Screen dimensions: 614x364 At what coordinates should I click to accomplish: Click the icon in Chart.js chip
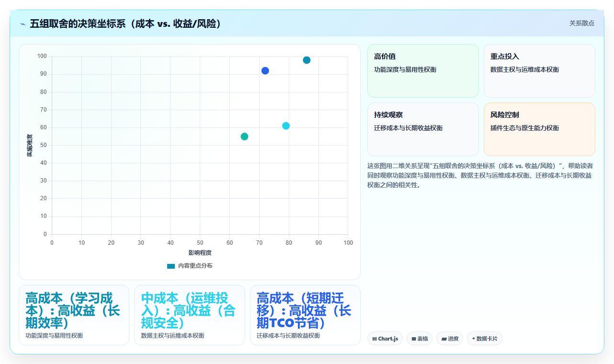pyautogui.click(x=375, y=339)
